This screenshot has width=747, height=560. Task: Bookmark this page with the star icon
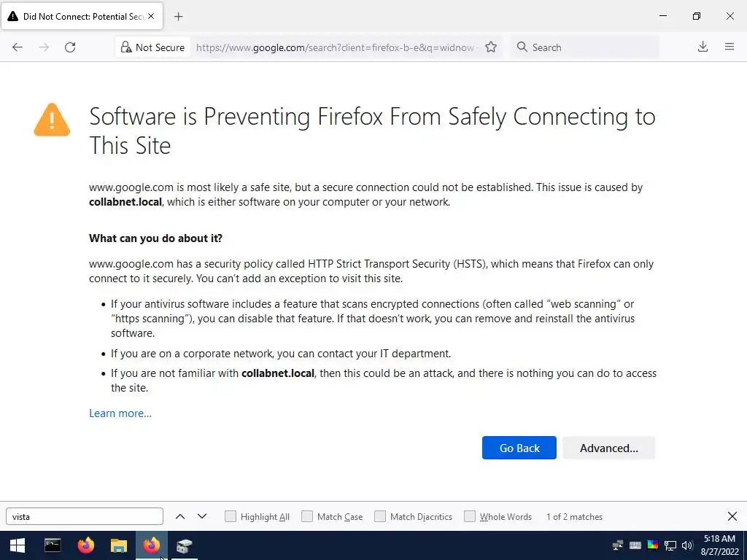point(491,47)
